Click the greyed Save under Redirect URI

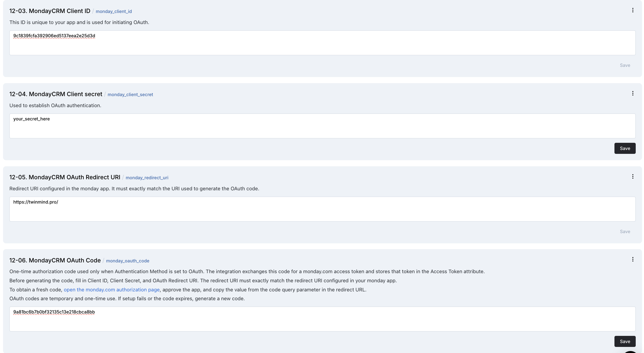tap(625, 231)
